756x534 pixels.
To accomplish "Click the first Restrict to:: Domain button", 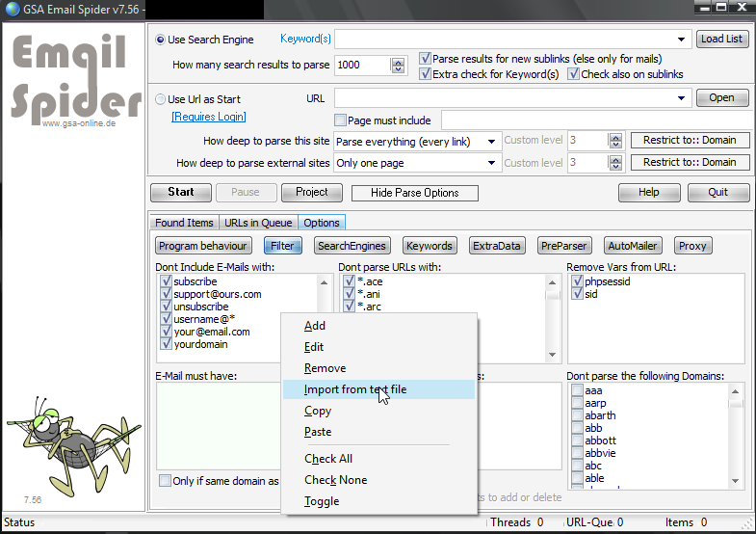I will coord(690,141).
